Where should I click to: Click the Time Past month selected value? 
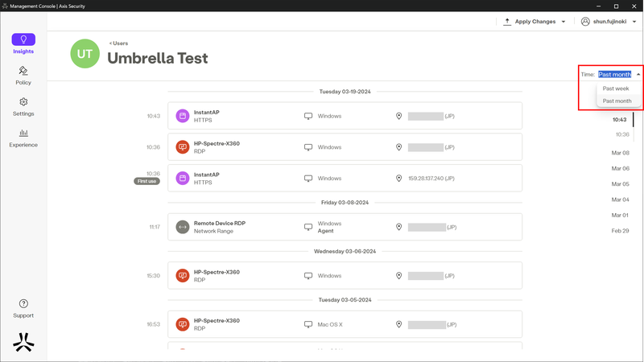point(615,74)
